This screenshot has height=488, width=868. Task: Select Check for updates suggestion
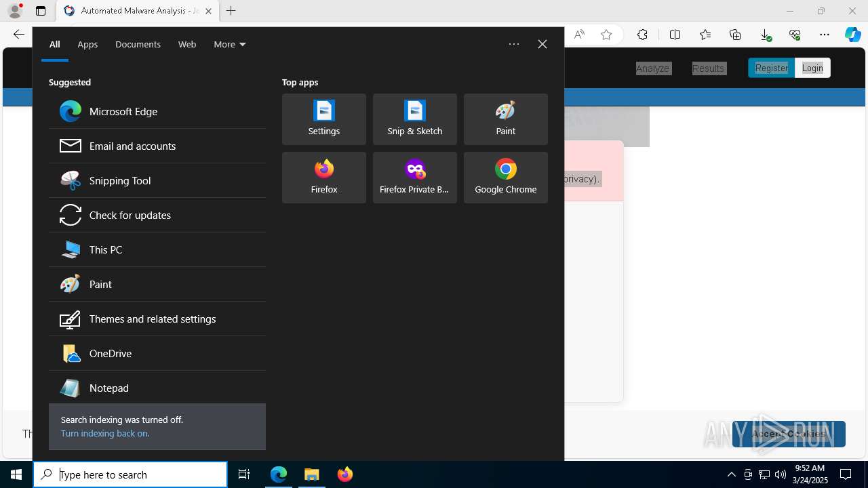pyautogui.click(x=157, y=215)
